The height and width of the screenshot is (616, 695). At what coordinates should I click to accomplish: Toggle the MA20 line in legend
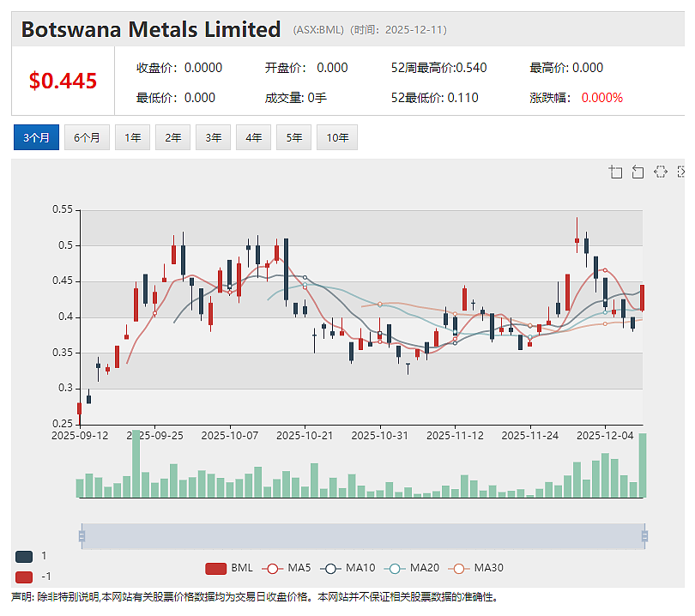click(x=412, y=568)
